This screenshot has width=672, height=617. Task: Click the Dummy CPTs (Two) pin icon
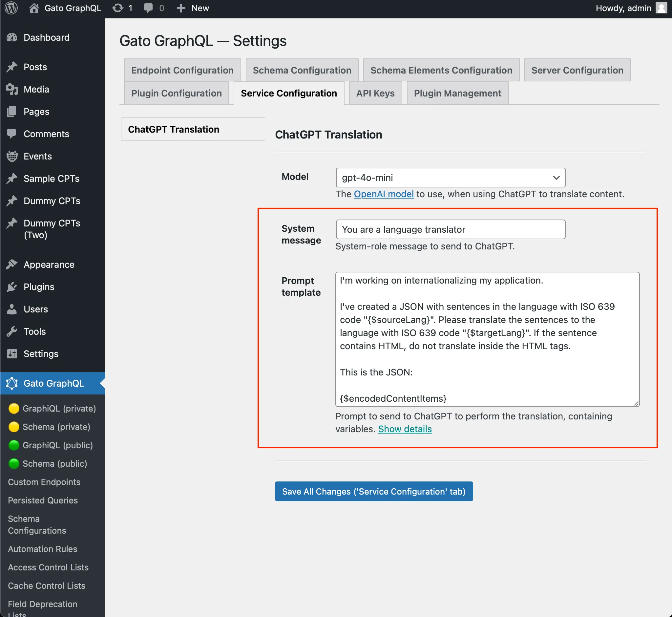pyautogui.click(x=12, y=223)
